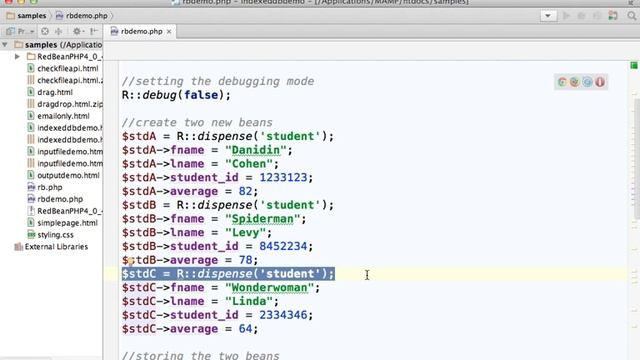Click the highlighted $stdC dispense line

[x=228, y=273]
